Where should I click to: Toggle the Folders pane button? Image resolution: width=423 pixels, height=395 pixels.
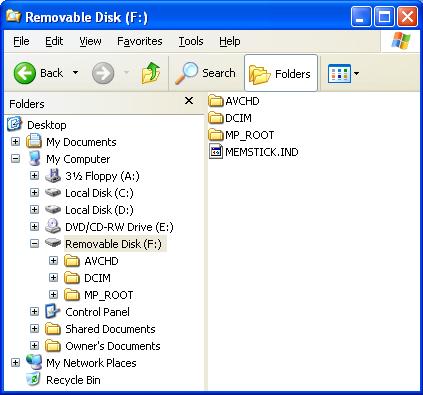281,73
